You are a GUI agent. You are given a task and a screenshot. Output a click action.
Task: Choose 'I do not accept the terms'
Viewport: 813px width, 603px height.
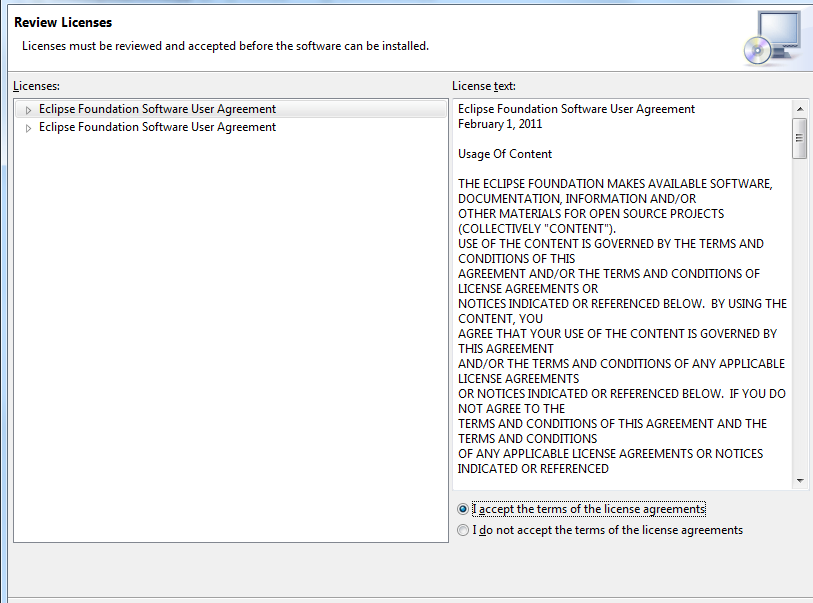click(x=462, y=530)
